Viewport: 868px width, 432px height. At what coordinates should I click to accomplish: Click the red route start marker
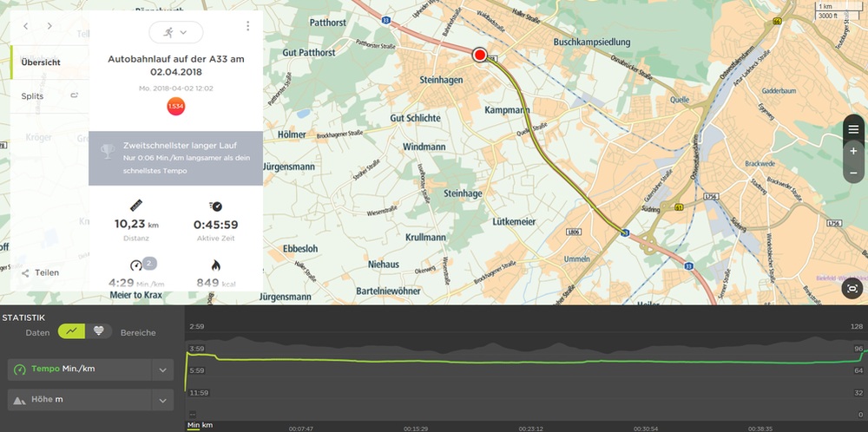point(480,56)
